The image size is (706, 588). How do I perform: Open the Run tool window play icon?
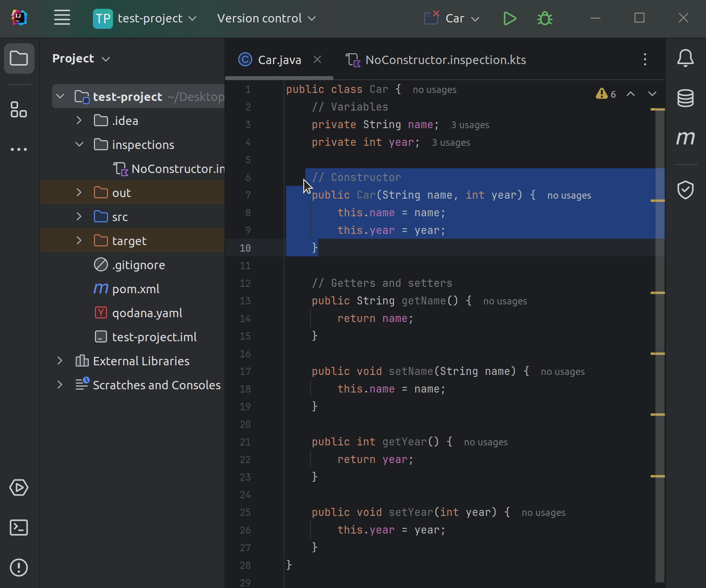[18, 488]
